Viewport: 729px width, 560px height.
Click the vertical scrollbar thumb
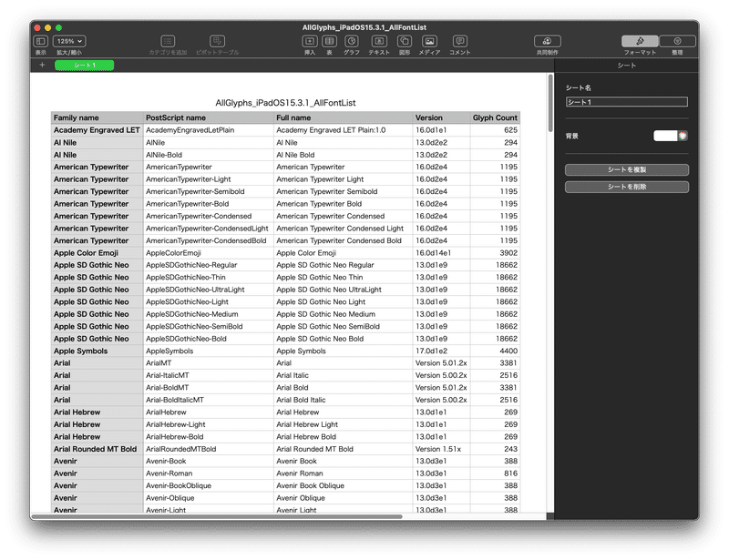(x=551, y=103)
